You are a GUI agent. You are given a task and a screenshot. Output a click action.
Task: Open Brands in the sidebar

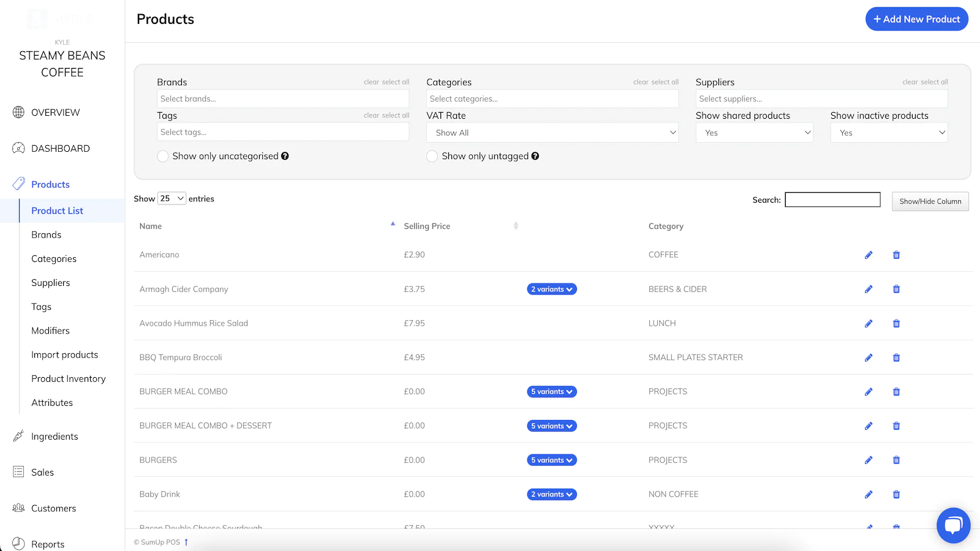[x=47, y=234]
